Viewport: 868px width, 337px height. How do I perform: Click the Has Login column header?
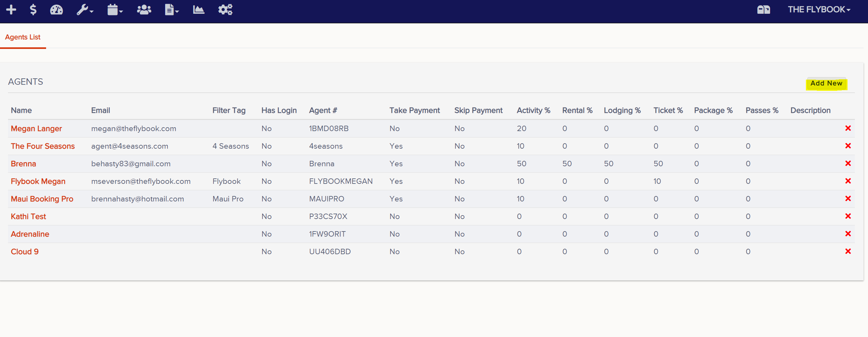279,110
